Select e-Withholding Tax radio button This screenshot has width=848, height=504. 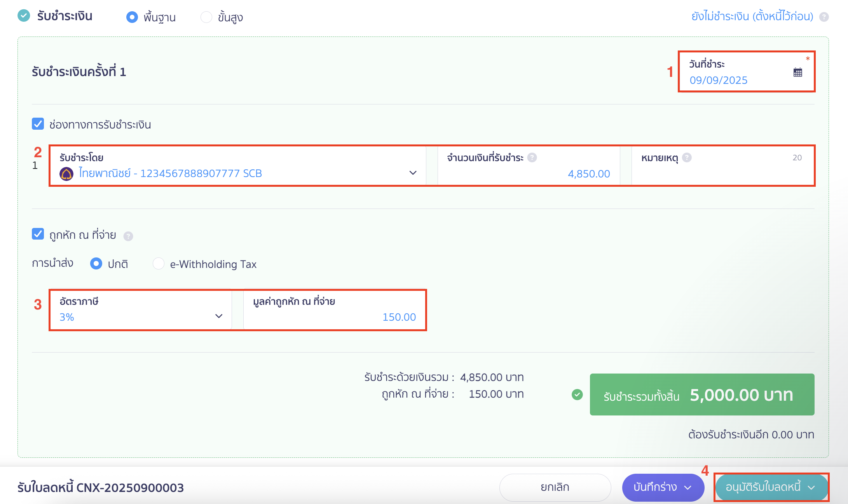(158, 264)
